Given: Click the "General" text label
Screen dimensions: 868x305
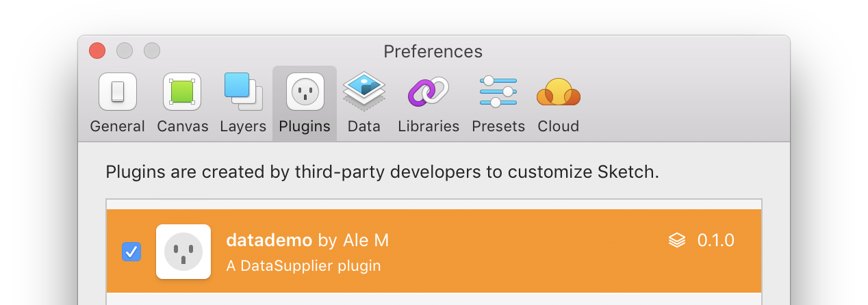Looking at the screenshot, I should [117, 127].
